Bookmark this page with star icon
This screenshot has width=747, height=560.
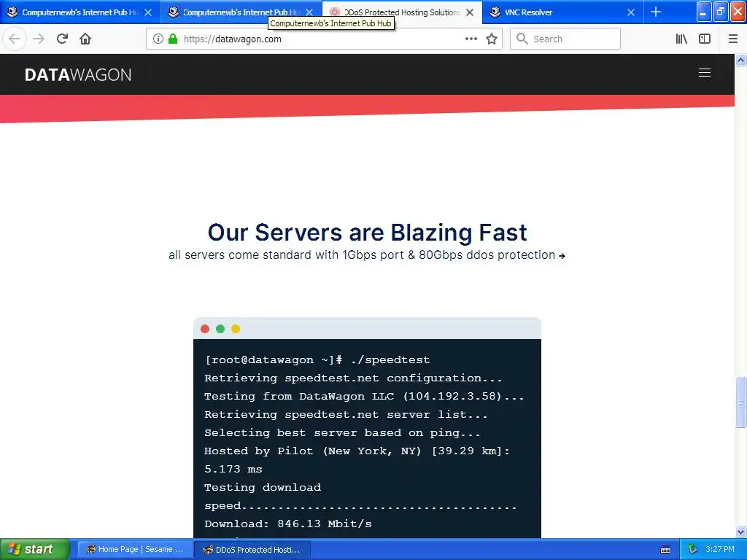(x=492, y=39)
